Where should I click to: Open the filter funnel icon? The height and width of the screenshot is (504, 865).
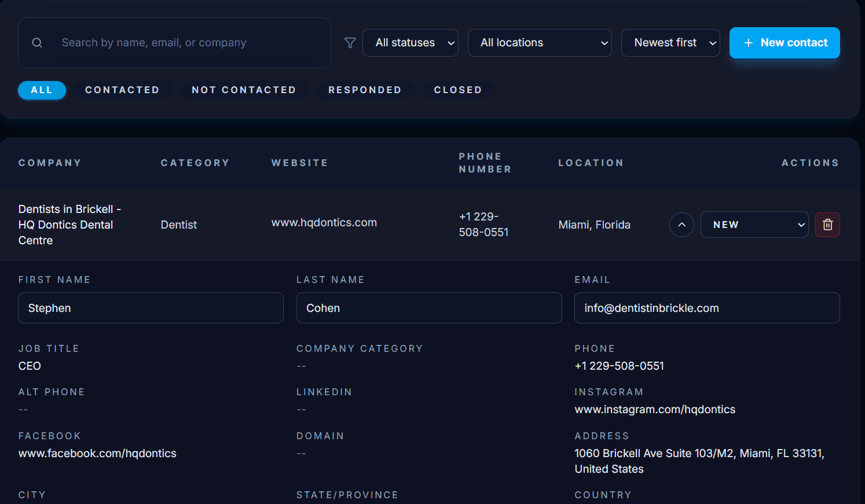click(x=349, y=42)
